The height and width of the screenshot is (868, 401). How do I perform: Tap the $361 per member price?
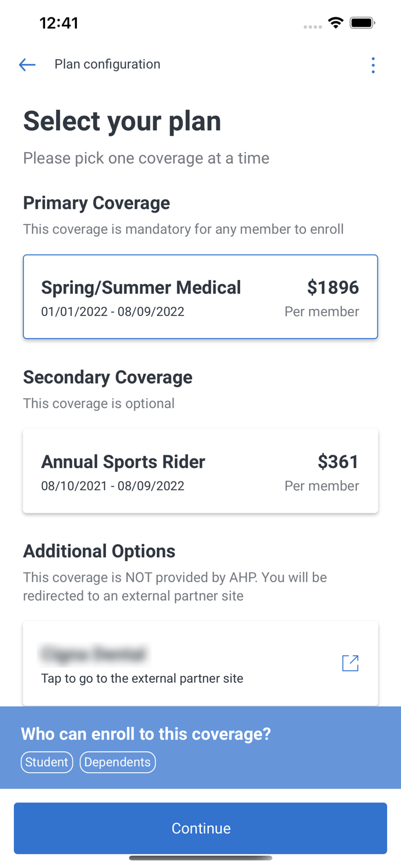point(338,462)
